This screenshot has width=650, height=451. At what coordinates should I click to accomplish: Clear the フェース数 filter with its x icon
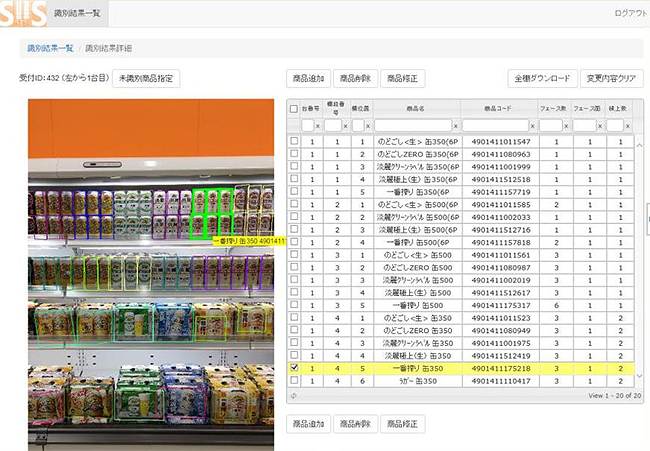click(x=566, y=126)
